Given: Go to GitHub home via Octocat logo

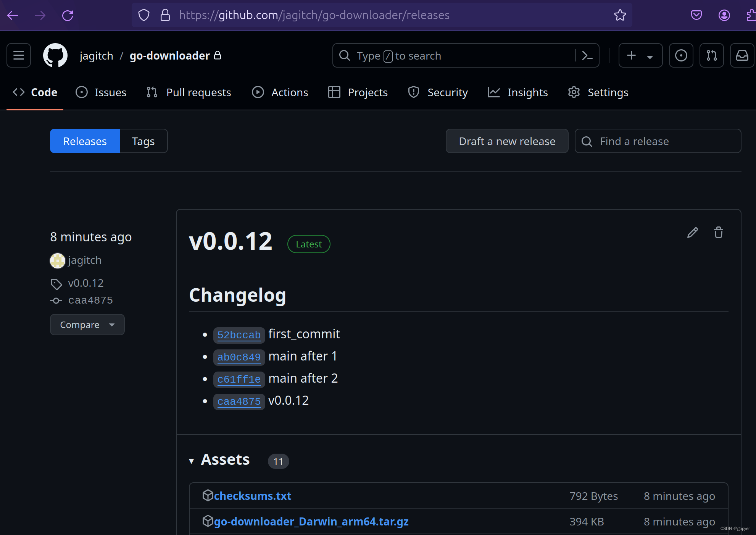Looking at the screenshot, I should click(55, 55).
